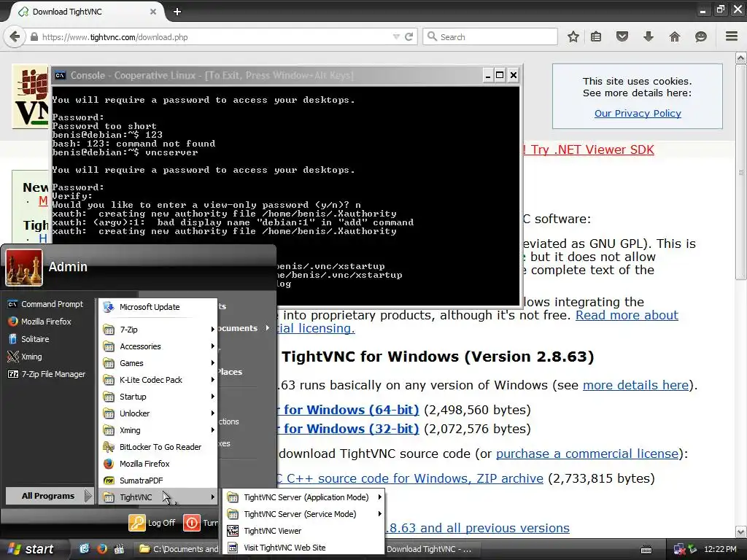Click the Turn Off Computer button
The width and height of the screenshot is (747, 560).
click(201, 522)
